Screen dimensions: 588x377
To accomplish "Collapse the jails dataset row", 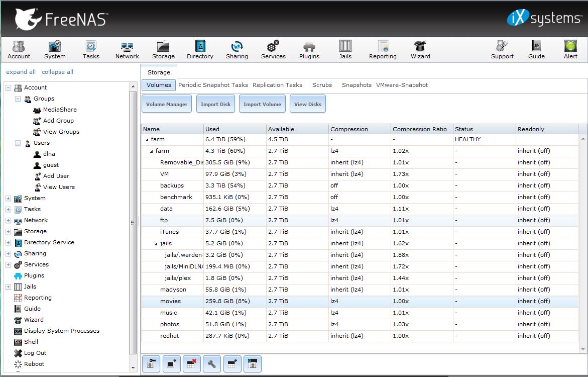I will tap(156, 244).
